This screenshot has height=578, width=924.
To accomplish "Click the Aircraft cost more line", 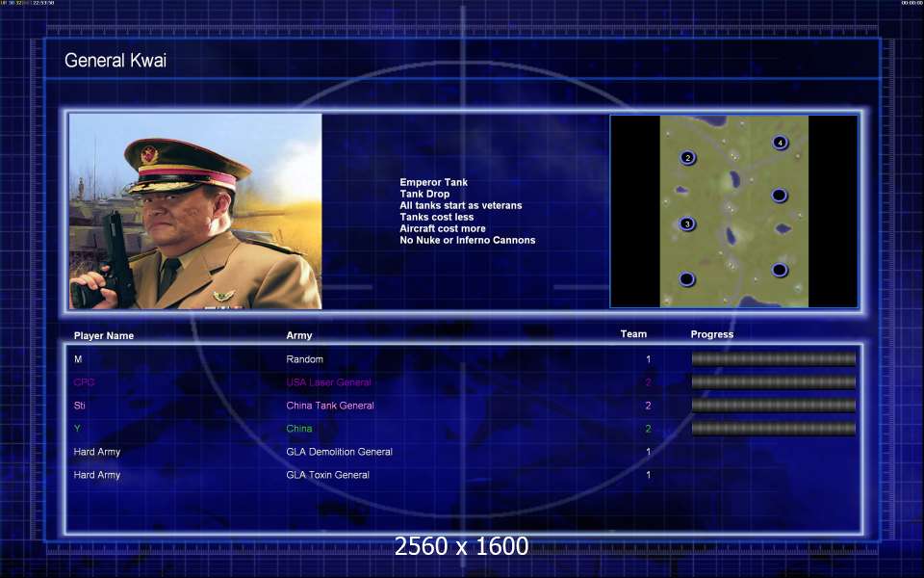I will pos(443,228).
